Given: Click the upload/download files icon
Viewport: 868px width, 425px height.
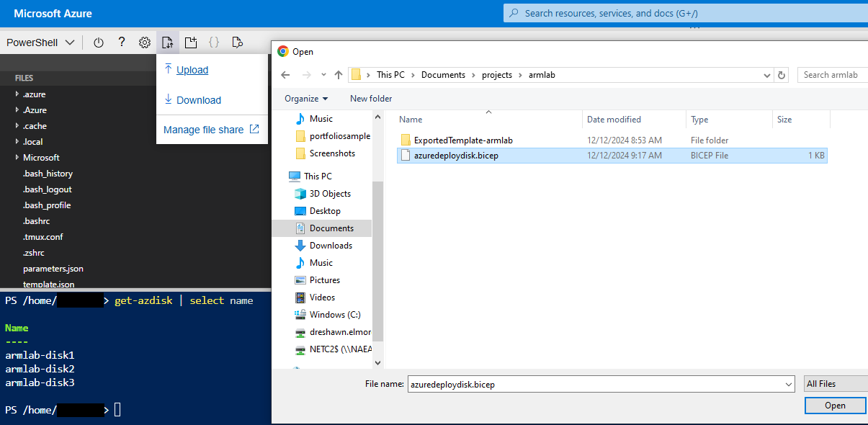Looking at the screenshot, I should click(x=168, y=42).
